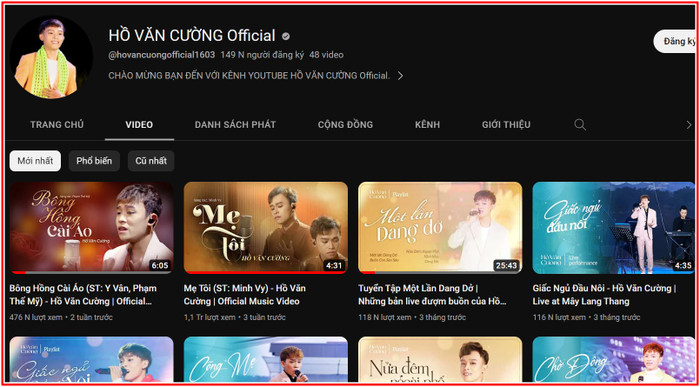Sort videos by Cũ nhất
Image resolution: width=700 pixels, height=387 pixels.
[x=151, y=161]
